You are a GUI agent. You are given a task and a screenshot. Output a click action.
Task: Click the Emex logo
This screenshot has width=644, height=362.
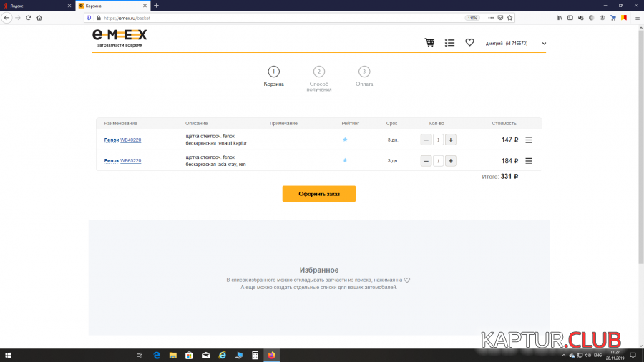(x=119, y=37)
